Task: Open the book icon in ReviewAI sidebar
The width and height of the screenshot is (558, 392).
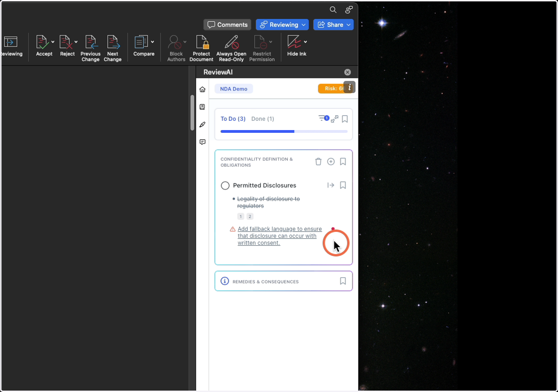Action: pos(202,107)
